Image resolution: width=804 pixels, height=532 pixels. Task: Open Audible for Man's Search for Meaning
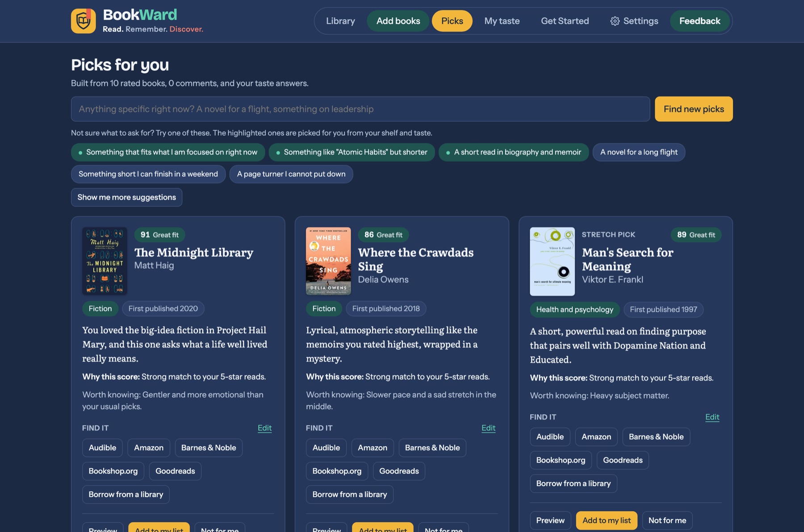tap(550, 437)
